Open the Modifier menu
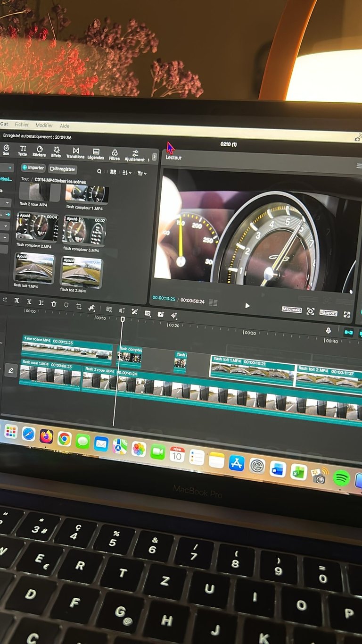This screenshot has width=362, height=644. click(x=44, y=125)
